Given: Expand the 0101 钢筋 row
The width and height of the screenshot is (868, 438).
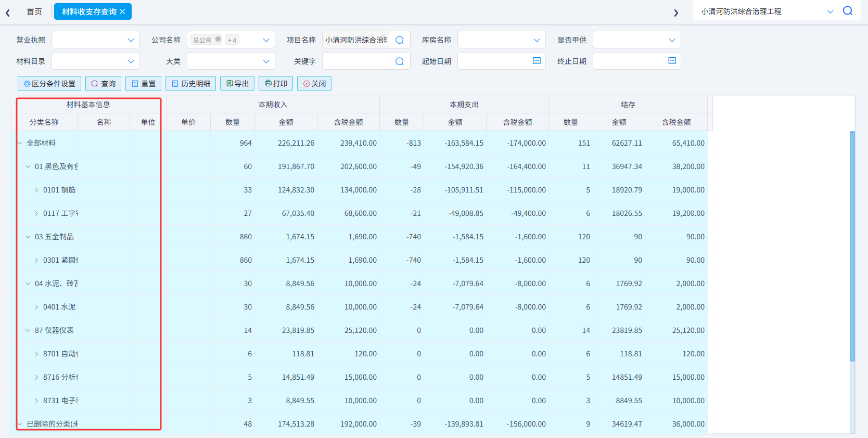Looking at the screenshot, I should coord(36,190).
